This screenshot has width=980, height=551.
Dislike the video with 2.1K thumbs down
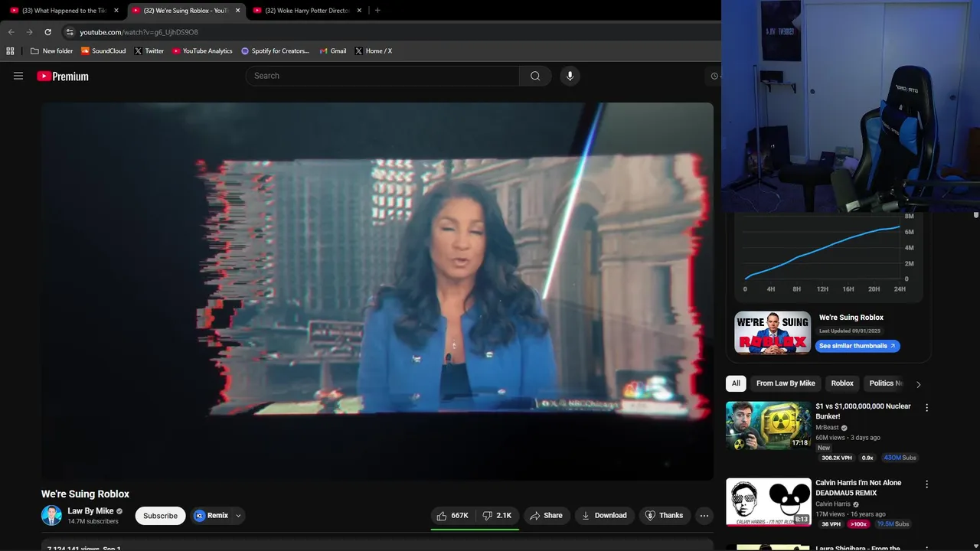point(497,516)
